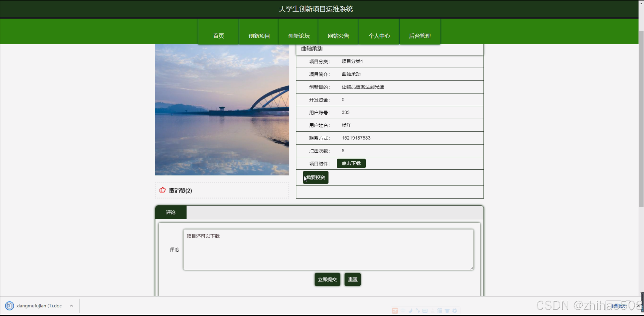The image size is (644, 316).
Task: Open the downloaded xiangmufujian doc file icon
Action: (x=9, y=306)
